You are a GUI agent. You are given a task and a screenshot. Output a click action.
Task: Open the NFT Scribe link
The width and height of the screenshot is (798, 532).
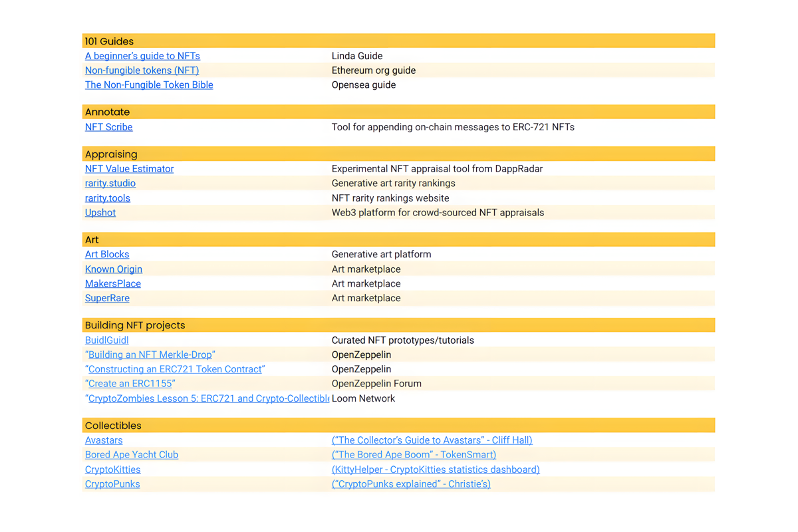pos(108,127)
